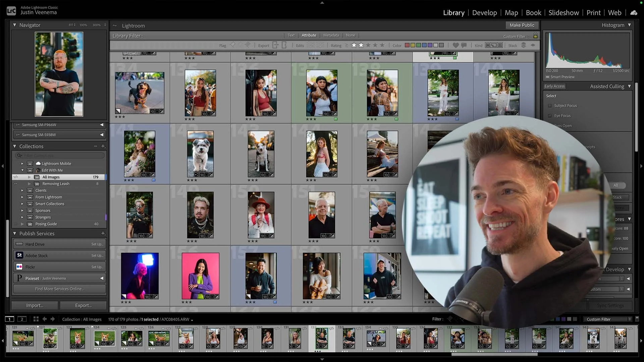
Task: Open the custom filter lock icon
Action: [535, 36]
